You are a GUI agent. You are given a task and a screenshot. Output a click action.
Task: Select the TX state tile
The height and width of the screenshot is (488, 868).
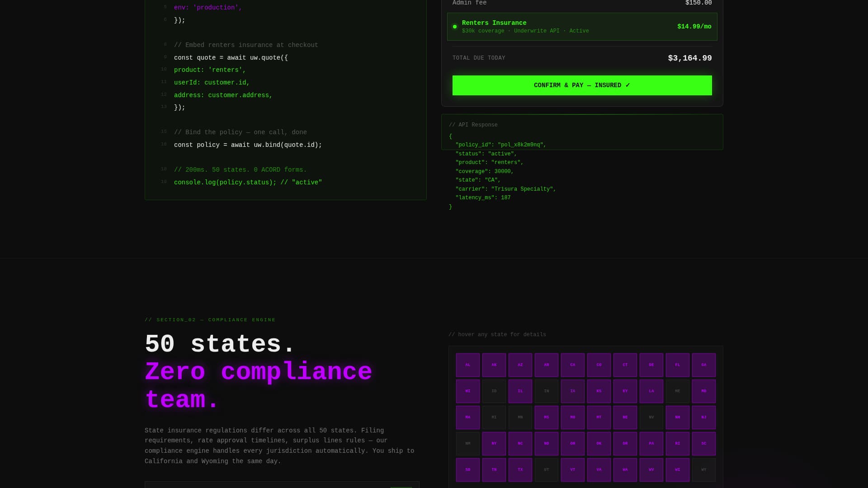520,470
